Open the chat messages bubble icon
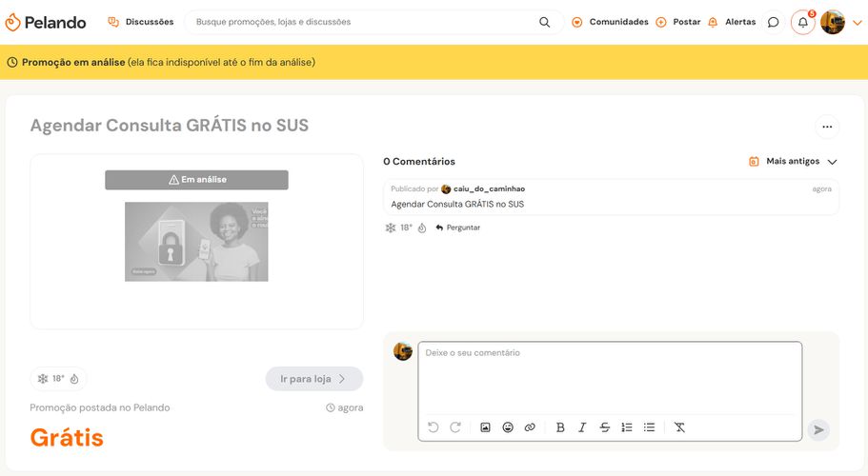868x476 pixels. tap(774, 22)
